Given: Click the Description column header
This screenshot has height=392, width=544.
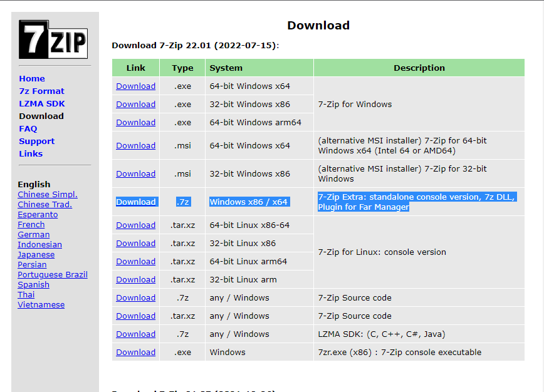Looking at the screenshot, I should (419, 68).
